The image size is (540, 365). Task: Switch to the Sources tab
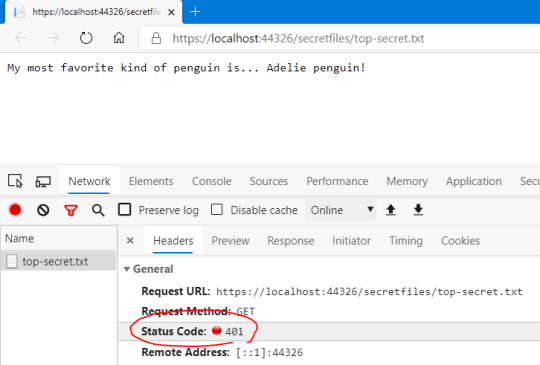coord(269,181)
